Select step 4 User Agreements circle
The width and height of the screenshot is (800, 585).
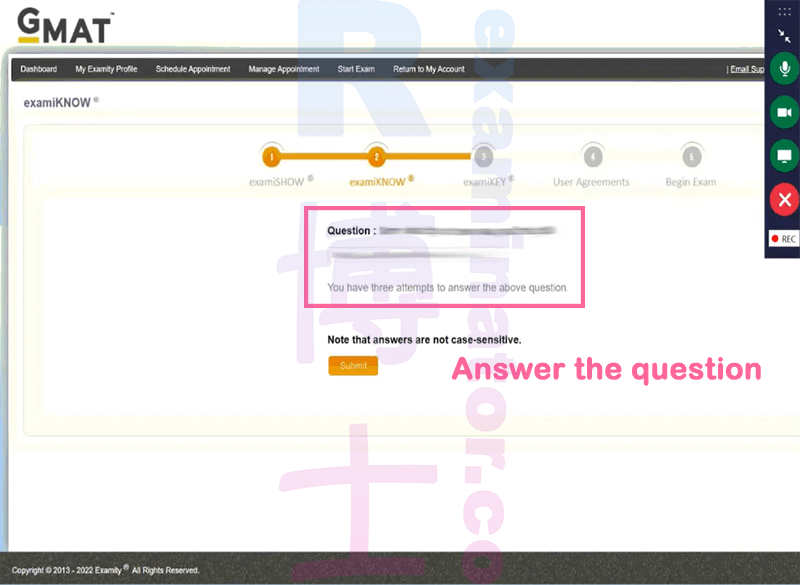point(592,157)
